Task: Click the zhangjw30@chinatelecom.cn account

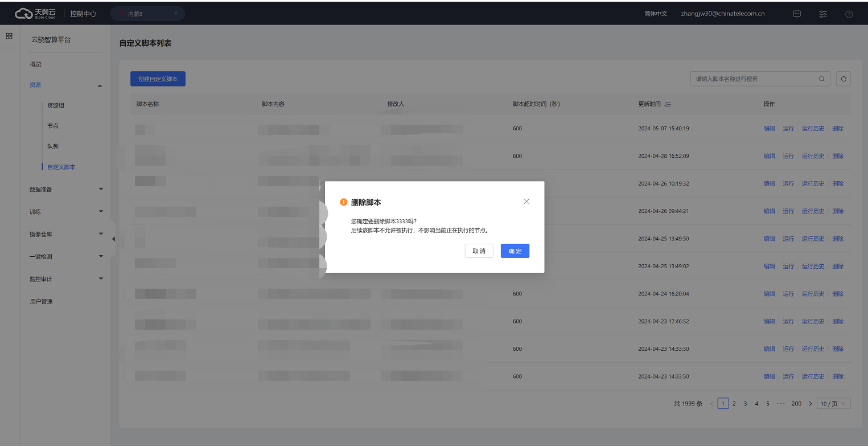Action: pyautogui.click(x=723, y=14)
